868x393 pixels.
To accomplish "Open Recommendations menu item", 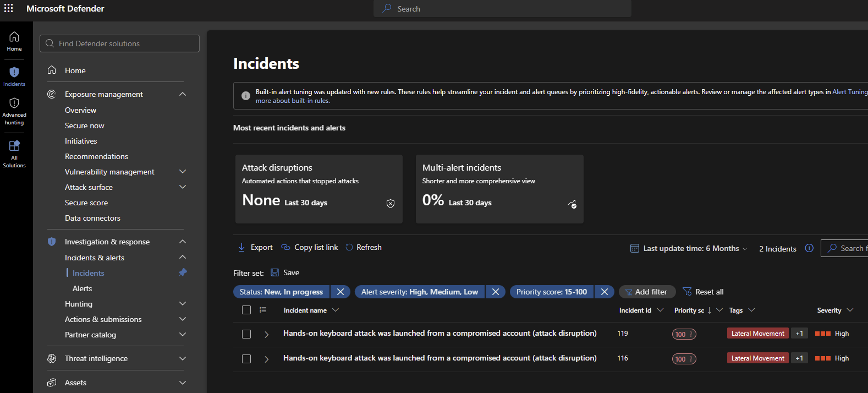I will 96,156.
